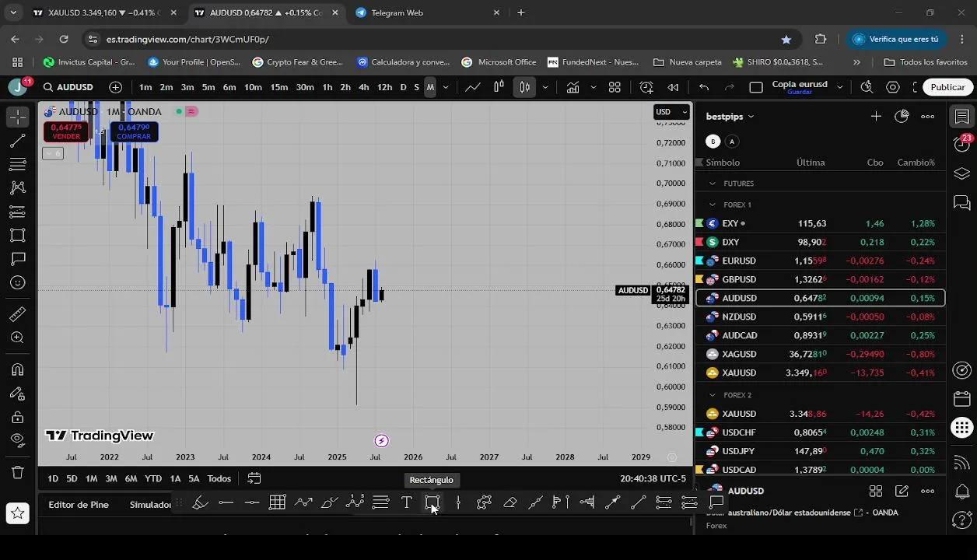Viewport: 977px width, 560px height.
Task: Select the brush tool in favorites bar
Action: click(329, 503)
